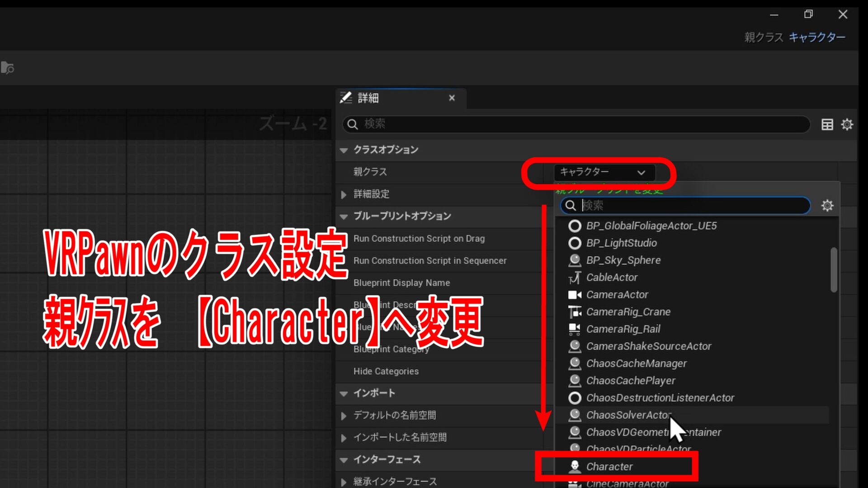Choose CameraActor class entry
The height and width of the screenshot is (488, 868).
pos(617,295)
